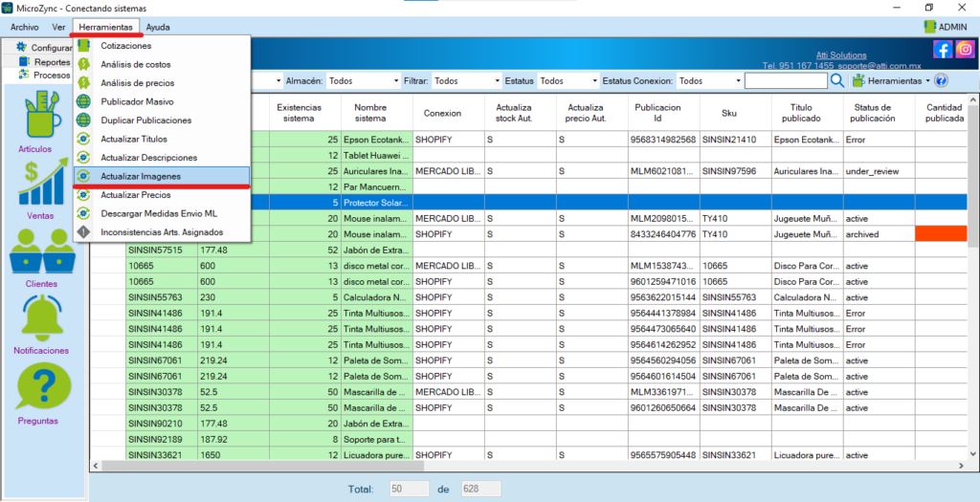Click the Actualizar Precios sync icon

[84, 195]
